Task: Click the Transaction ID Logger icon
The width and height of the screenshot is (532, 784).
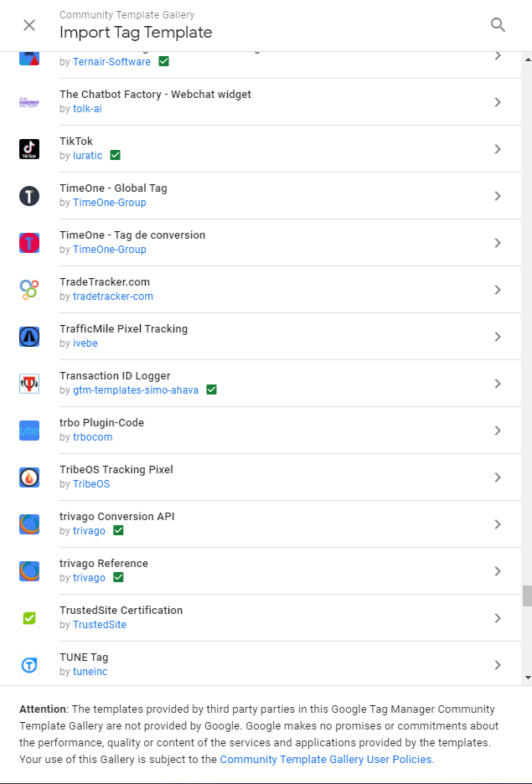Action: 29,383
